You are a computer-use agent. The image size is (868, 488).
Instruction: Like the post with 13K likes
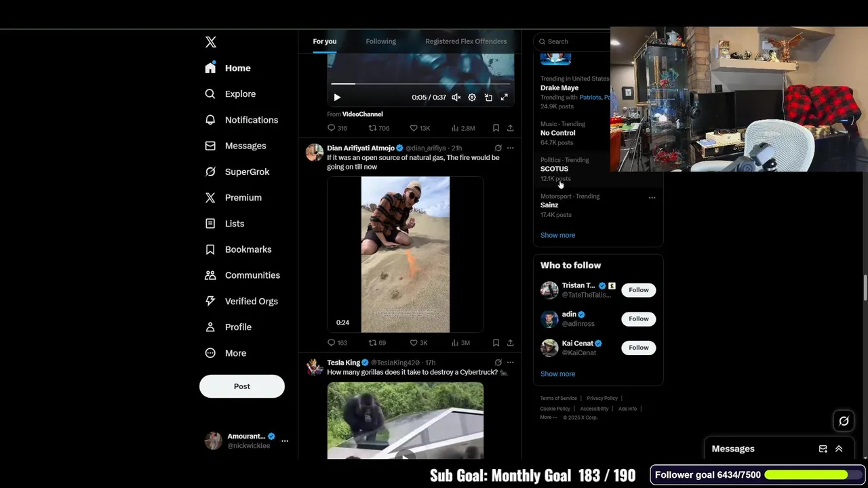tap(420, 128)
